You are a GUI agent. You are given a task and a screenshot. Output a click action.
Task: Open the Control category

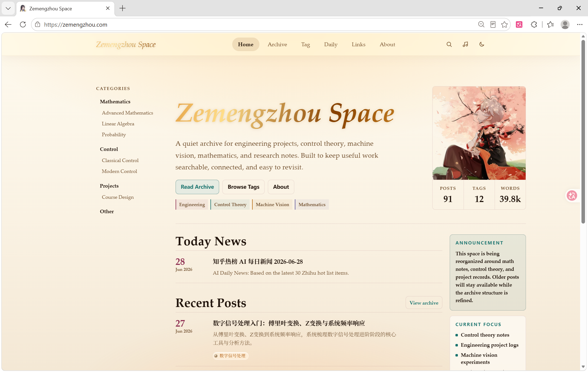point(109,149)
